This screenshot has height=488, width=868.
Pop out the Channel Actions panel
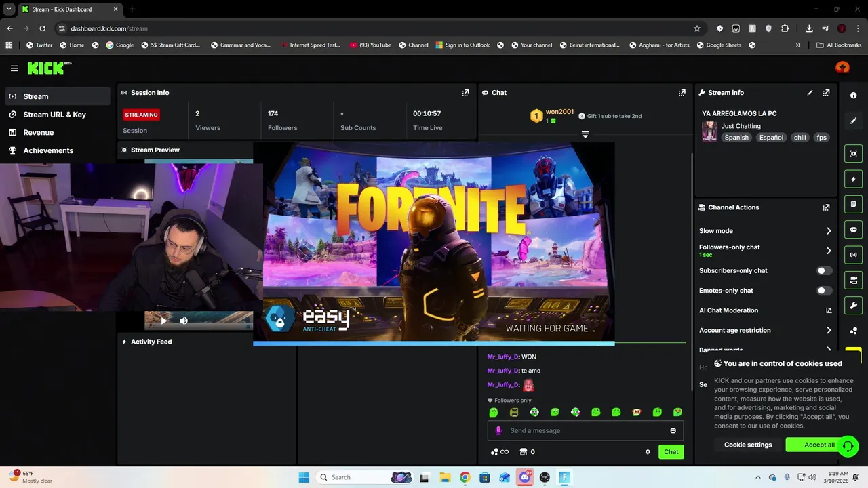(x=826, y=207)
